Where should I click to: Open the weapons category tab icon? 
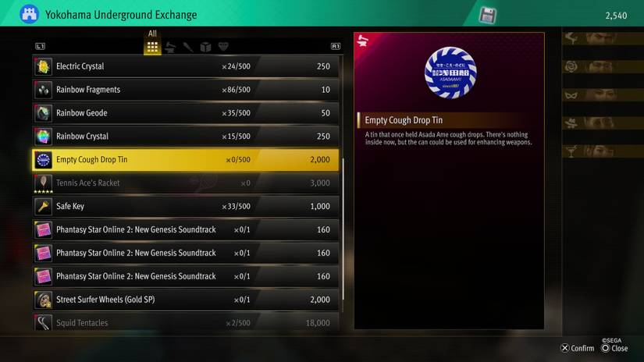click(x=188, y=47)
